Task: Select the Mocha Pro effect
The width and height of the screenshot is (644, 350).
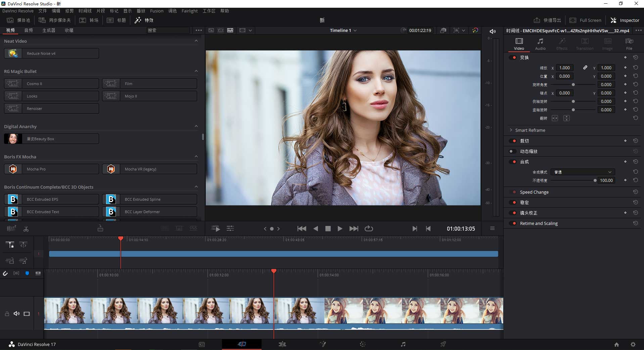Action: (51, 169)
